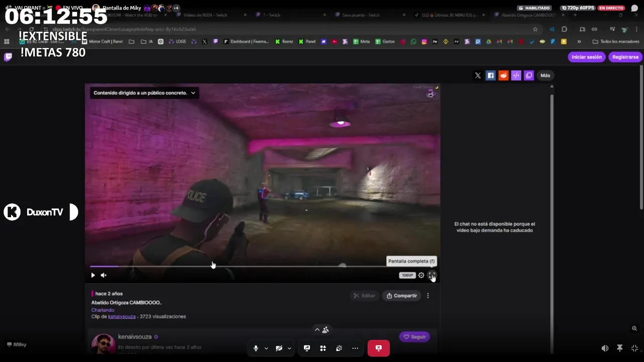Open the Instagram bookmark icon

pyautogui.click(x=424, y=42)
